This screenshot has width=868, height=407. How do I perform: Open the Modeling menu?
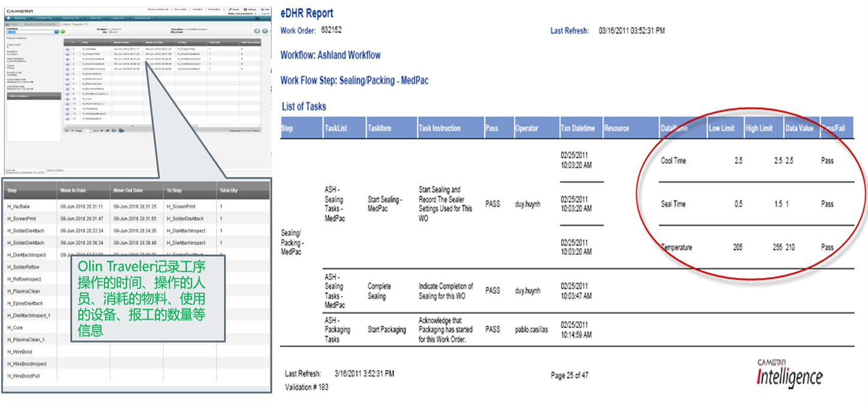tap(21, 18)
